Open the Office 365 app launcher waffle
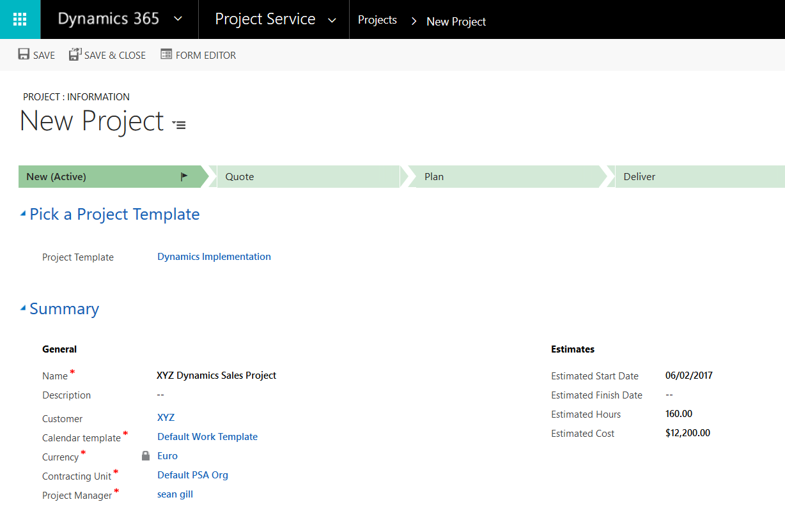785x532 pixels. coord(20,19)
